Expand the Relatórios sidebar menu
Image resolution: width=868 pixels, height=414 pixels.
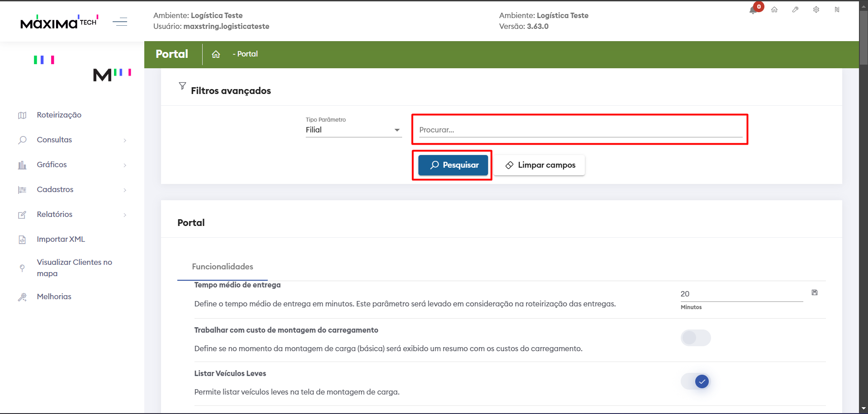(72, 215)
